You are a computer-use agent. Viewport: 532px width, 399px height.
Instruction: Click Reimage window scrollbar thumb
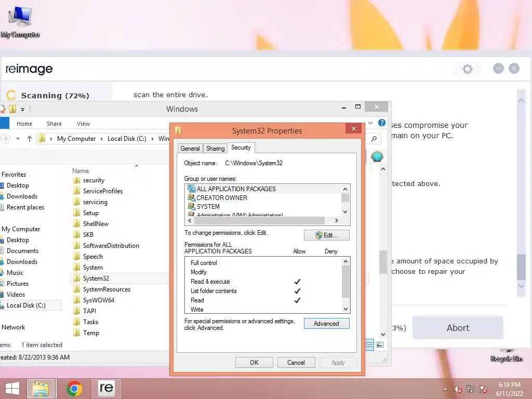522,267
